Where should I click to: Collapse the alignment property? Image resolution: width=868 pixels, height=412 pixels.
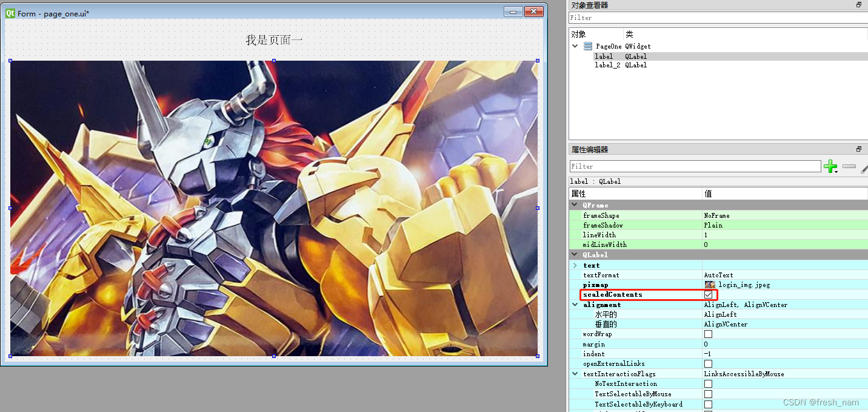coord(575,305)
